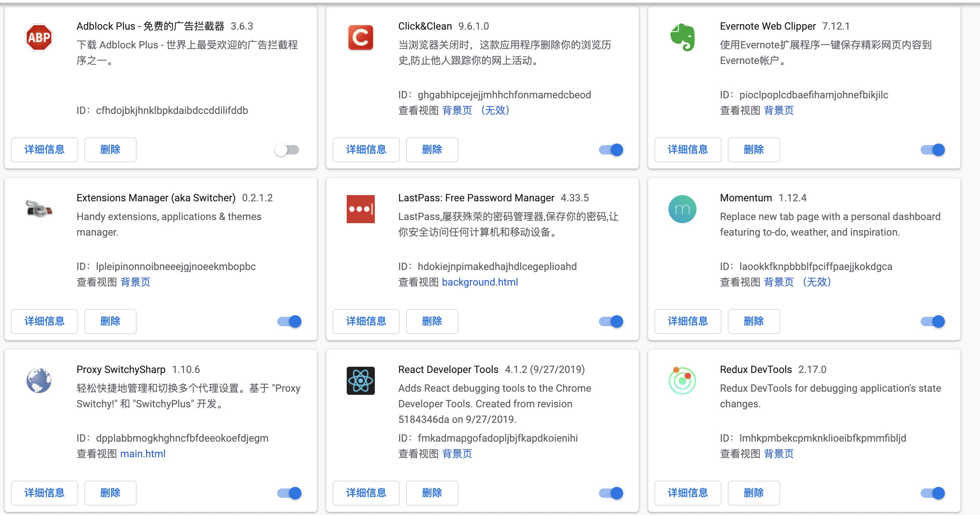Enable the Adblock Plus extension toggle

(287, 150)
